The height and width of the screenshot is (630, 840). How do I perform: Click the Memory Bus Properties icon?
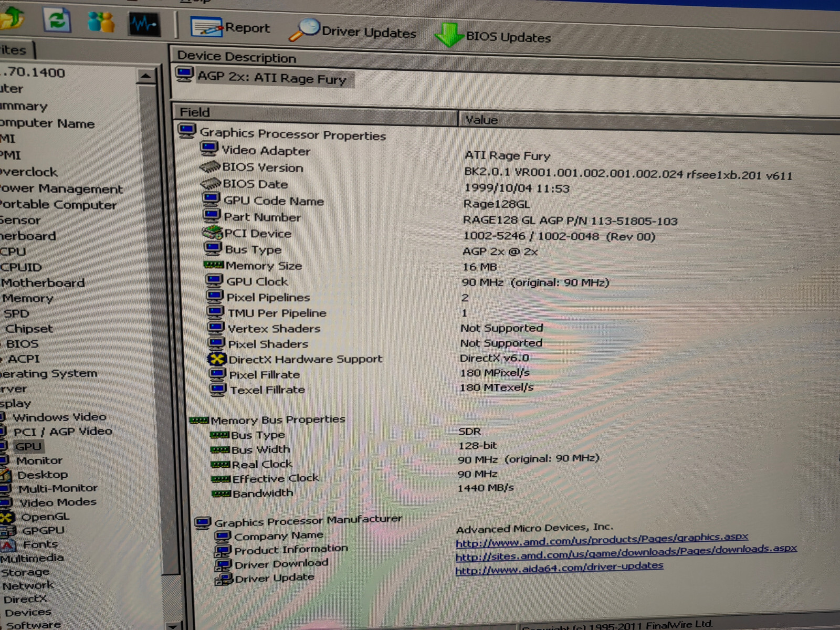[199, 420]
